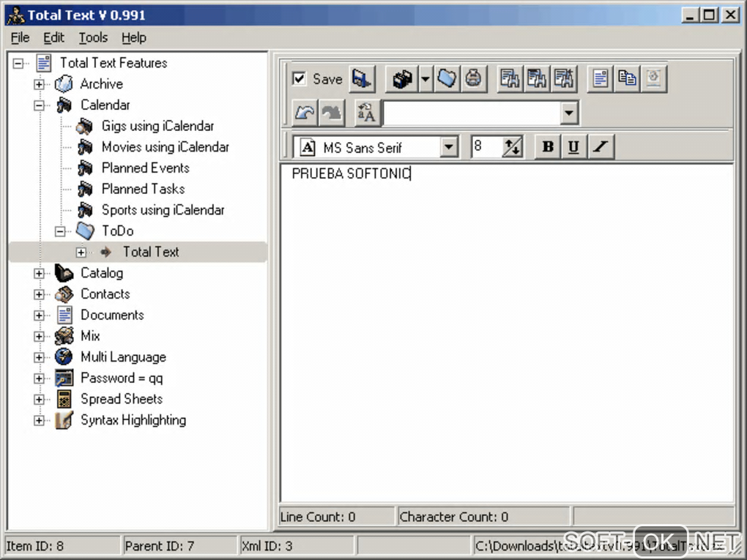
Task: Open the Help menu
Action: [x=133, y=37]
